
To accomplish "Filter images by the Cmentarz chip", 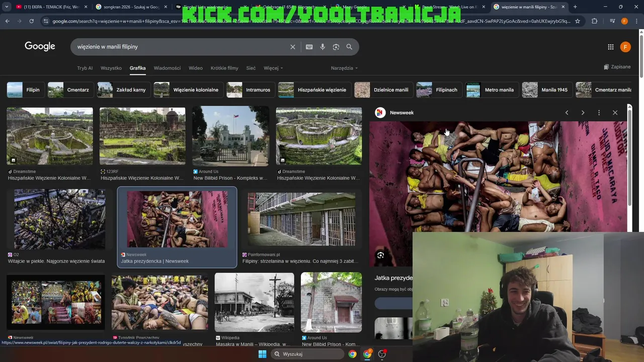I will [x=70, y=90].
